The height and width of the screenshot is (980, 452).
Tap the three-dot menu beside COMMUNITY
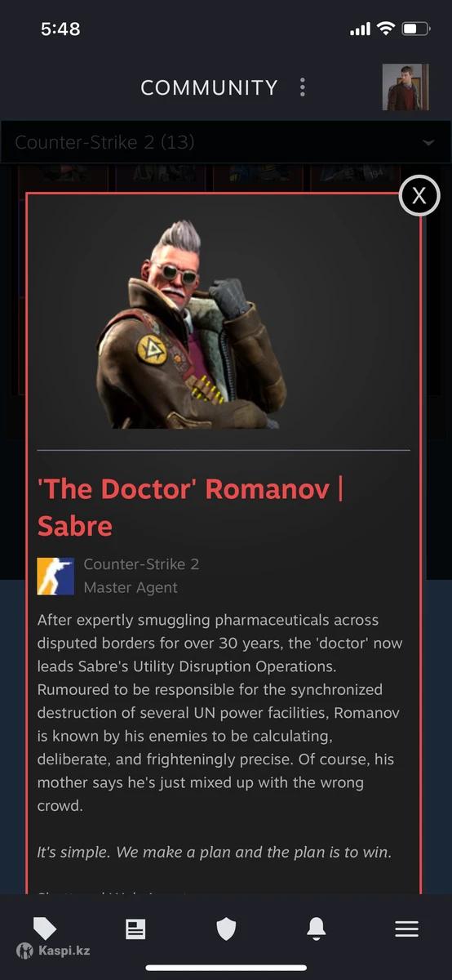[303, 87]
